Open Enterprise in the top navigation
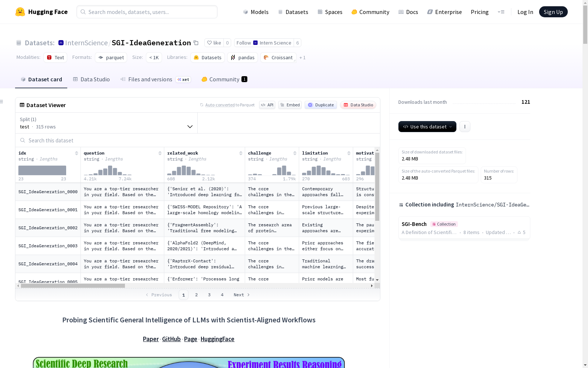Viewport: 588px width, 368px height. [x=444, y=12]
